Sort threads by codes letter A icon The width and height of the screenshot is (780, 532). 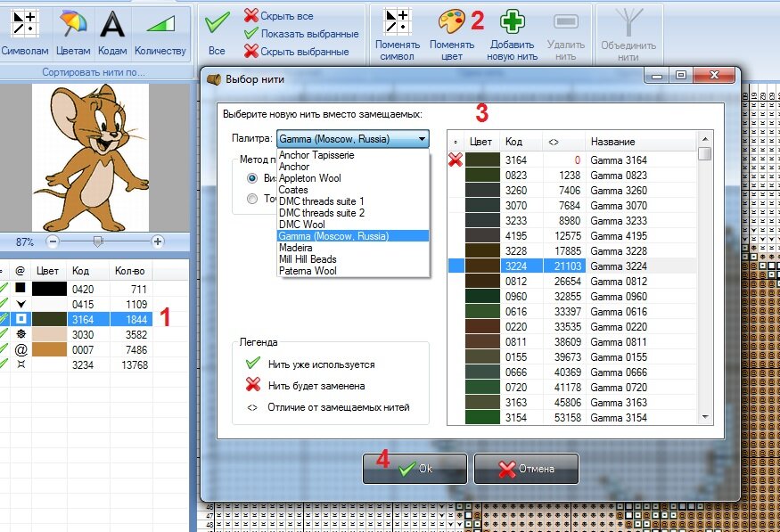(112, 24)
